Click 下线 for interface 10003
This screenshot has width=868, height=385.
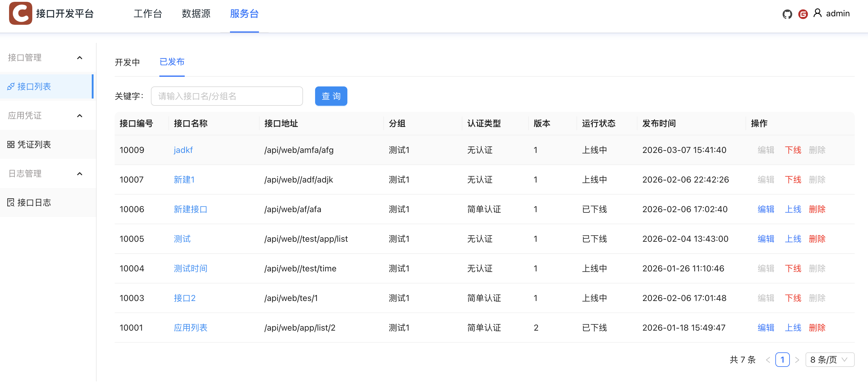click(793, 298)
